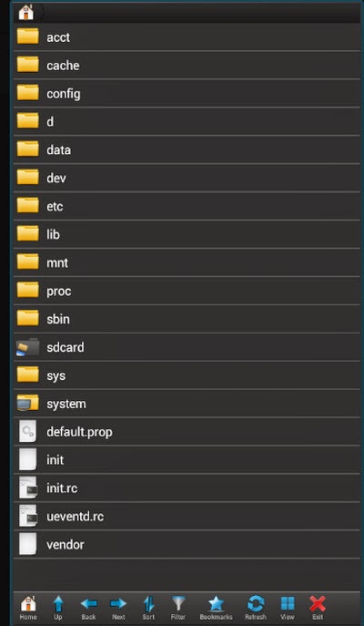
Task: Open the ueventd.rc file
Action: click(x=187, y=517)
